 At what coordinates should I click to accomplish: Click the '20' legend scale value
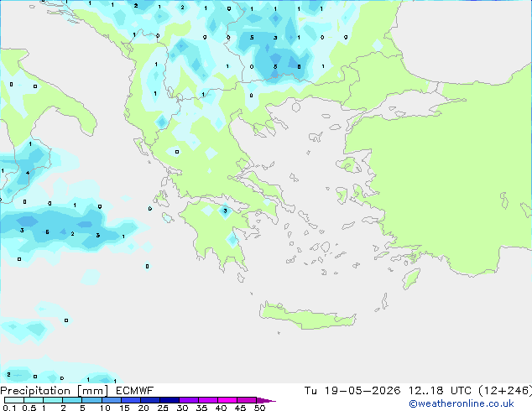click(143, 408)
